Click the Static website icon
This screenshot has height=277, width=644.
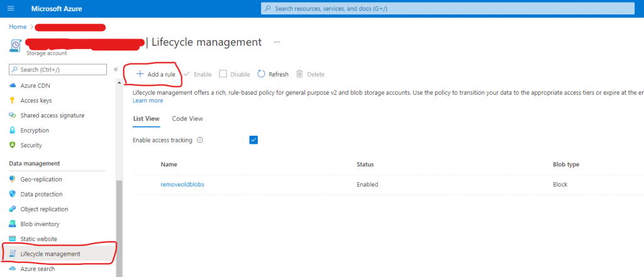13,239
